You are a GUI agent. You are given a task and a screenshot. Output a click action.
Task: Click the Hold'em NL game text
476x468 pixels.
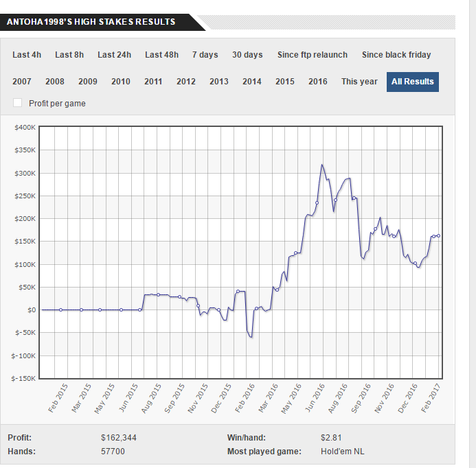coord(343,452)
